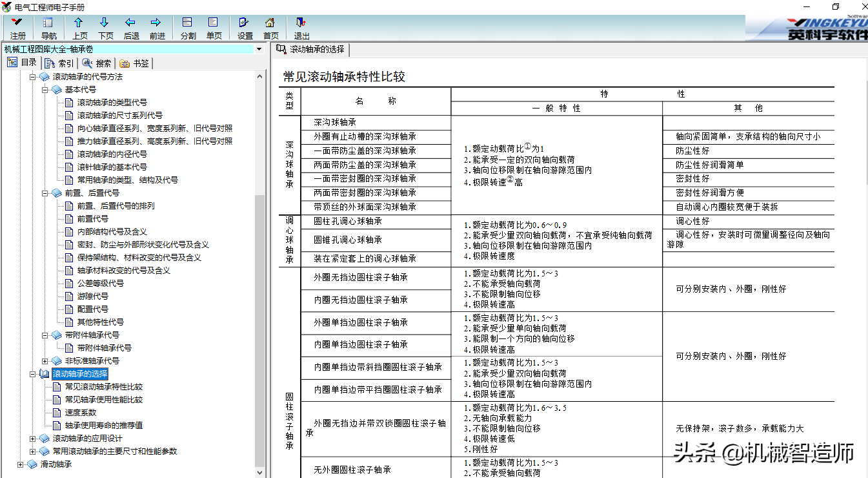This screenshot has height=478, width=868.
Task: Click the book icon beside 非标准轴承代号
Action: pos(57,361)
